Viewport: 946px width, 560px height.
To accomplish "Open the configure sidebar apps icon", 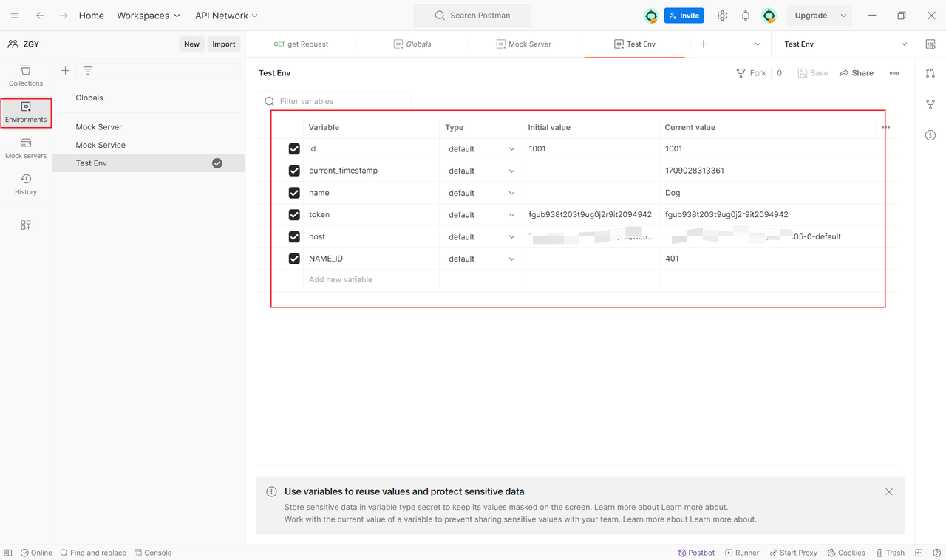I will (26, 225).
